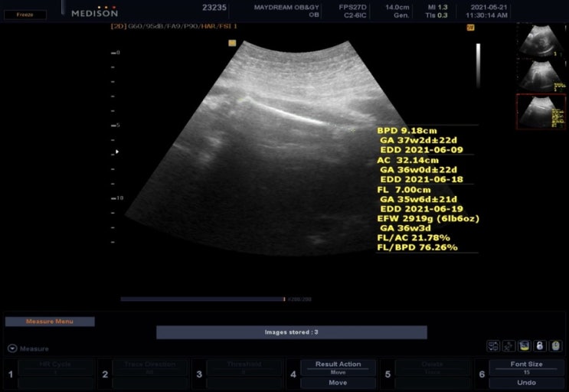This screenshot has height=392, width=569.
Task: Click the running figure status icon
Action: point(509,346)
